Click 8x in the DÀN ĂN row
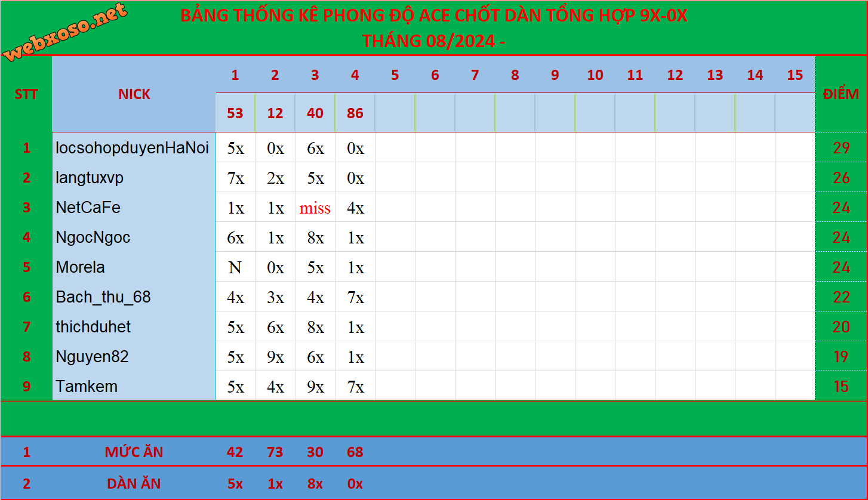This screenshot has width=868, height=500. pos(315,483)
